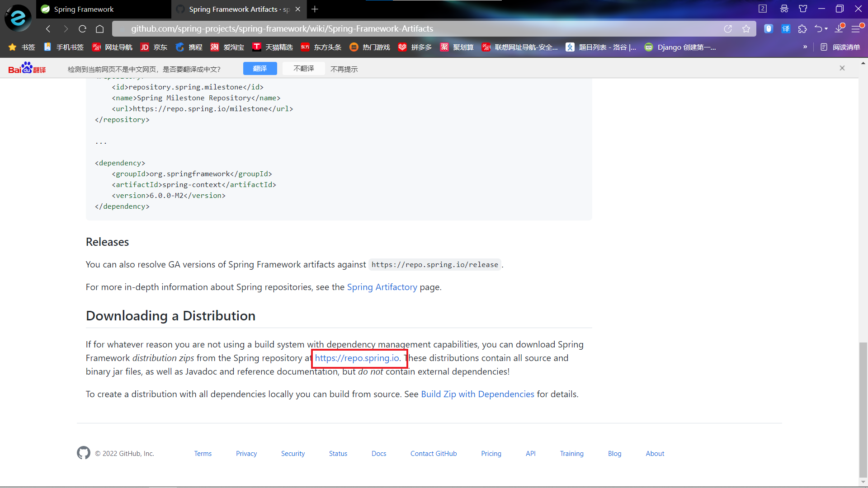
Task: Open the Docs footer link
Action: (x=379, y=454)
